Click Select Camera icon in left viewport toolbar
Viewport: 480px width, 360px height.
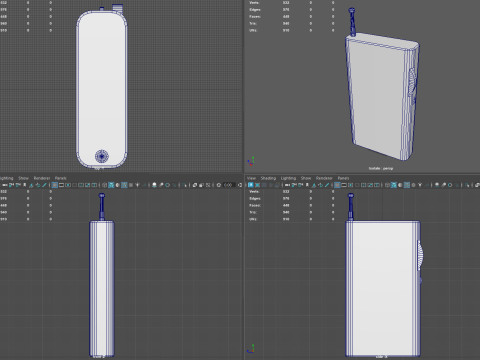coord(5,185)
